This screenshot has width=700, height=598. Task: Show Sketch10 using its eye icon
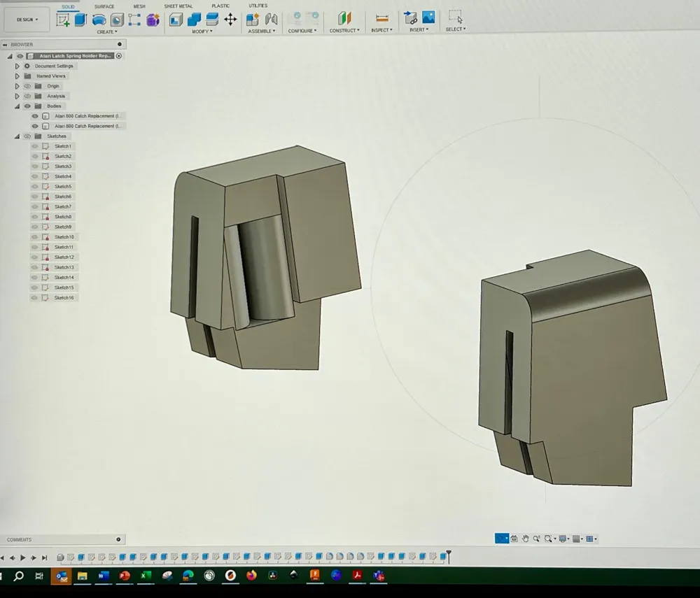click(35, 237)
